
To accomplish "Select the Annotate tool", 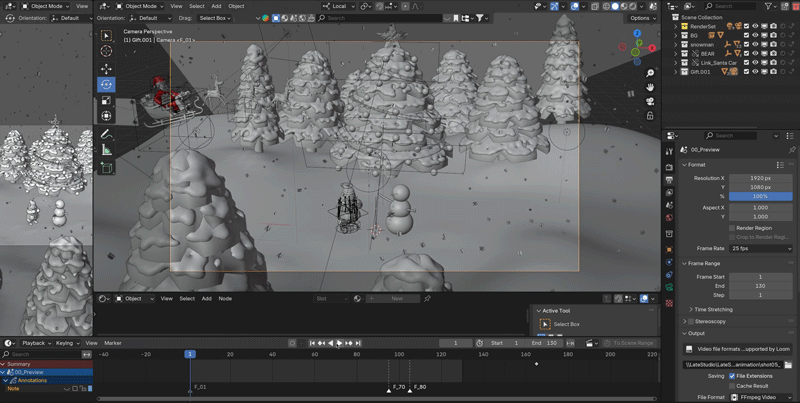I will click(x=106, y=134).
